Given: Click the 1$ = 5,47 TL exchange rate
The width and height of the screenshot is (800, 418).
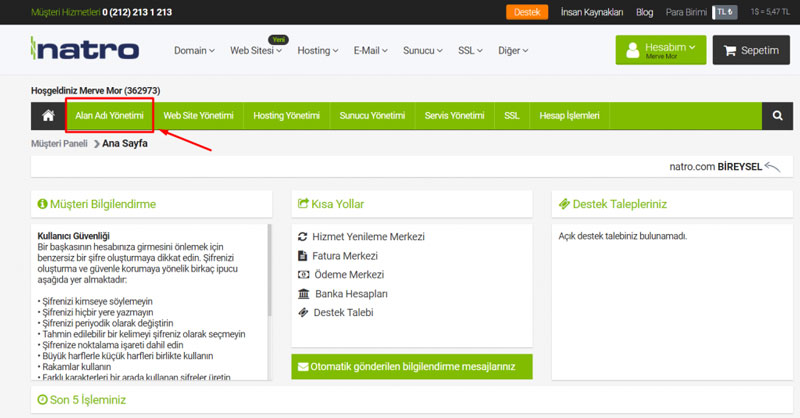Looking at the screenshot, I should coord(770,12).
